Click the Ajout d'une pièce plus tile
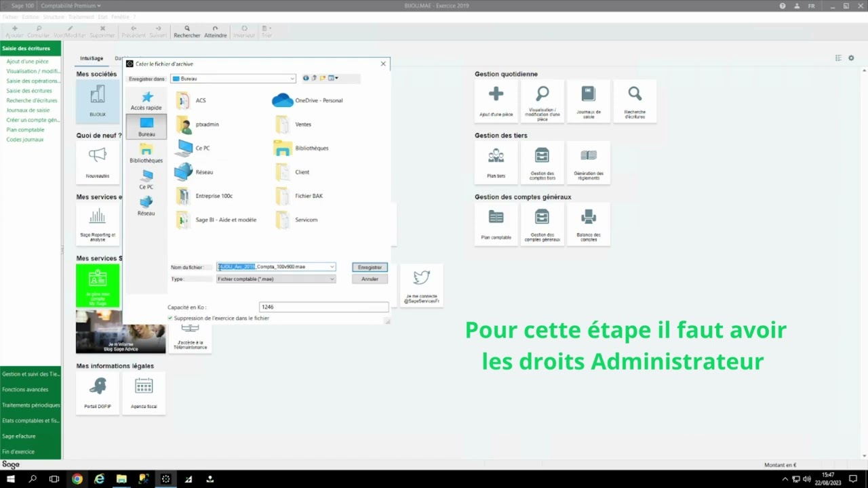This screenshot has width=868, height=488. coord(496,101)
